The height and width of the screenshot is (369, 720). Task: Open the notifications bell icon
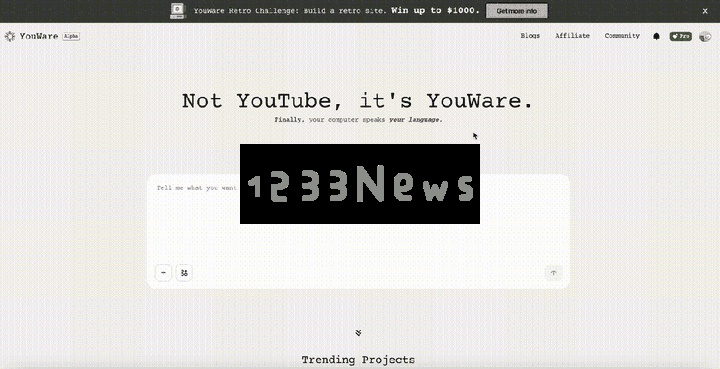(656, 36)
